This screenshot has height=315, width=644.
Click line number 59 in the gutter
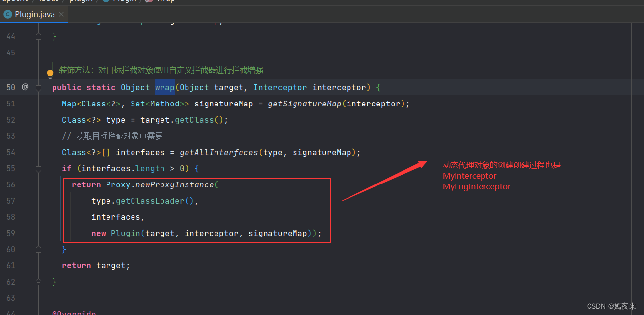(11, 233)
